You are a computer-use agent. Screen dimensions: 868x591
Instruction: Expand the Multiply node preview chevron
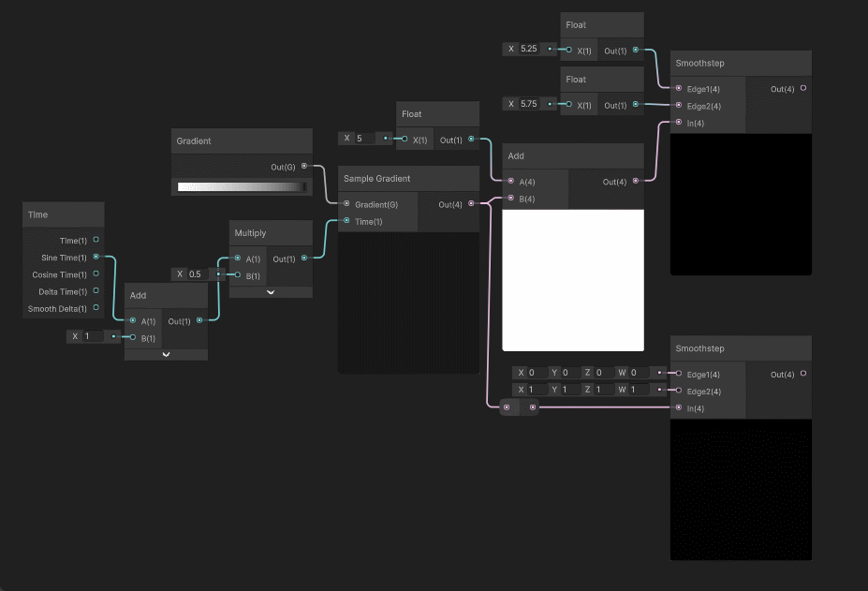pos(271,292)
